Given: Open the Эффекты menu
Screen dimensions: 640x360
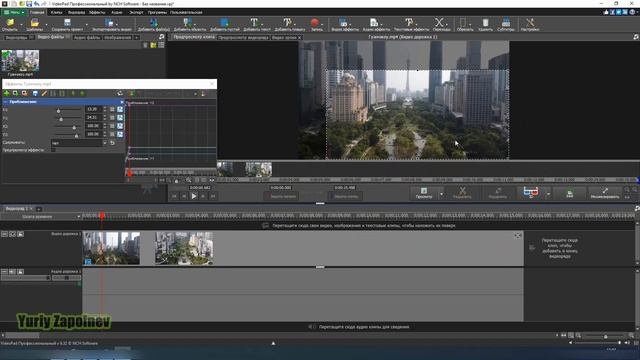Looking at the screenshot, I should 97,12.
